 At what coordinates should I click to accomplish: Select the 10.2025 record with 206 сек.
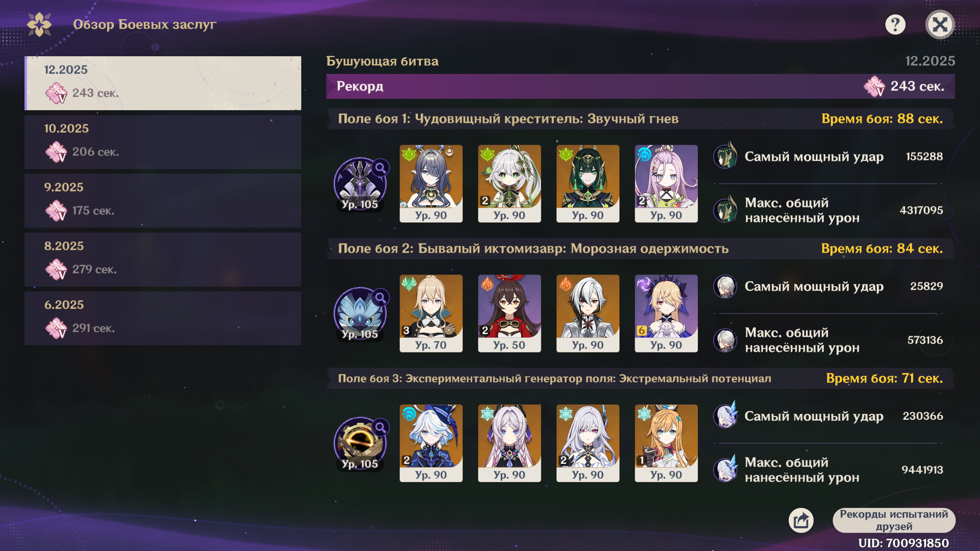[163, 142]
